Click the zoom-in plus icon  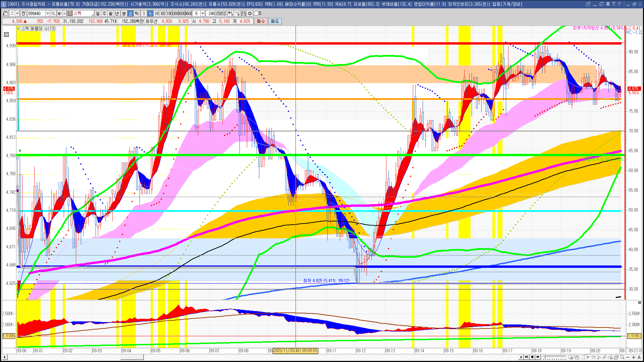tap(633, 357)
